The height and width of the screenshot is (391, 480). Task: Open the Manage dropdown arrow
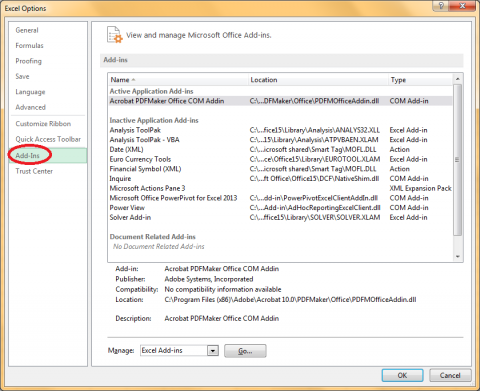(x=213, y=351)
